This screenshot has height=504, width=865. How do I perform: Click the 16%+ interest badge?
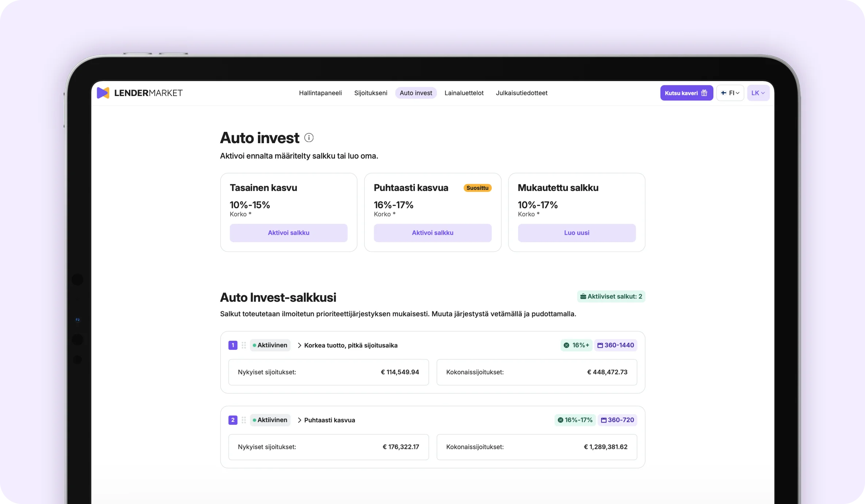tap(576, 345)
